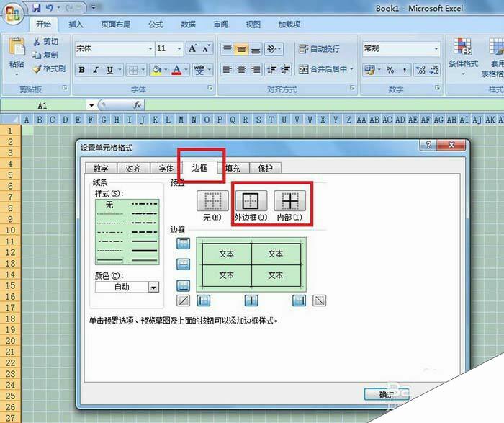Align text right in ribbon
The image size is (504, 423).
point(256,69)
